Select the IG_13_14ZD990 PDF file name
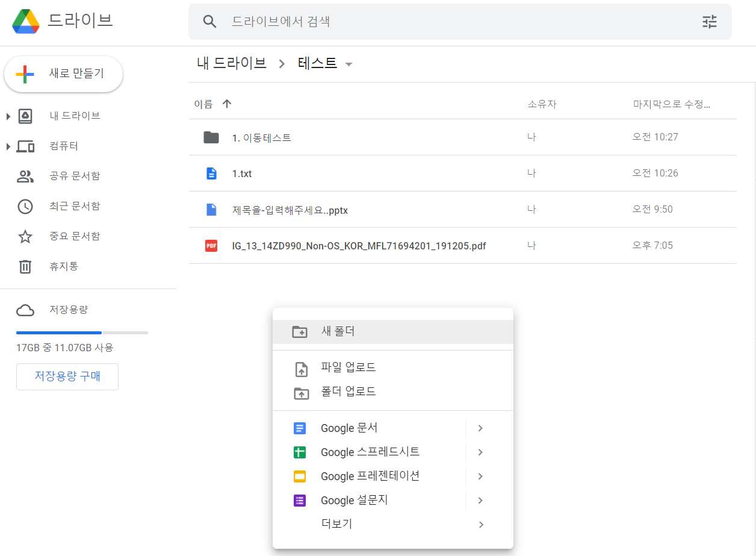The width and height of the screenshot is (756, 556). point(359,246)
